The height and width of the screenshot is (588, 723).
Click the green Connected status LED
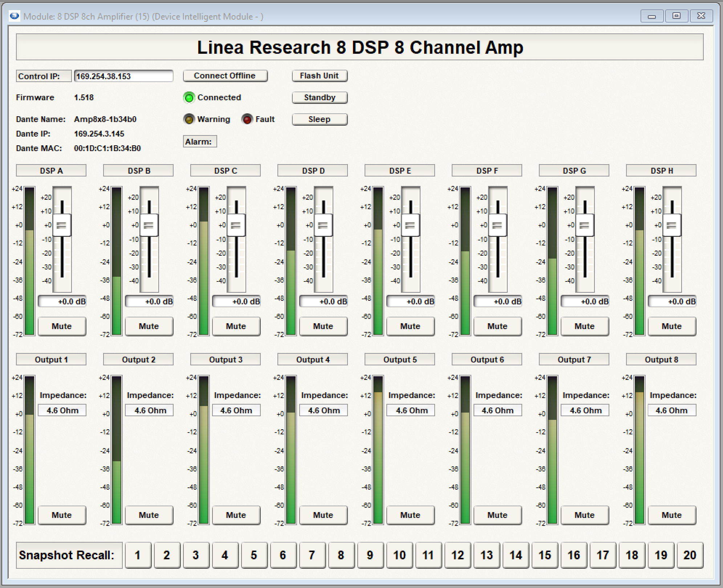pyautogui.click(x=189, y=98)
